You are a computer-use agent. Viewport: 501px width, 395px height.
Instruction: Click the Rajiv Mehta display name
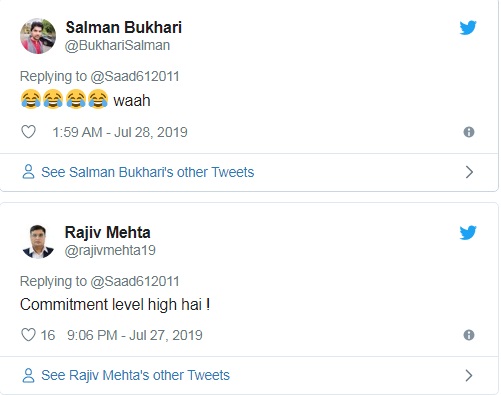tap(107, 232)
